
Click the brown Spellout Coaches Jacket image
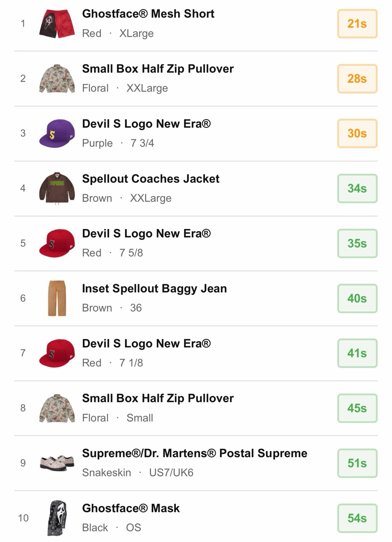tap(57, 188)
